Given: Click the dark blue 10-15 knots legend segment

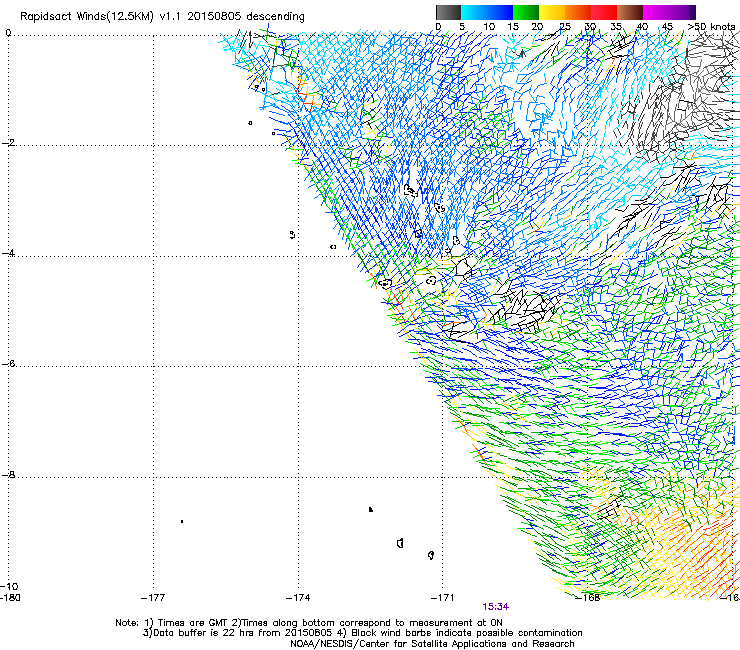Looking at the screenshot, I should [x=500, y=12].
